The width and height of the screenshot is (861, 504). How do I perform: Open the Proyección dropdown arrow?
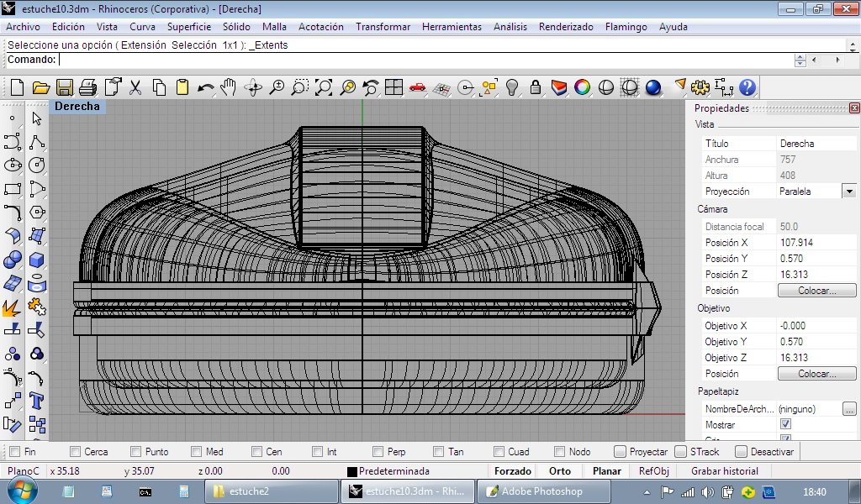(x=849, y=192)
